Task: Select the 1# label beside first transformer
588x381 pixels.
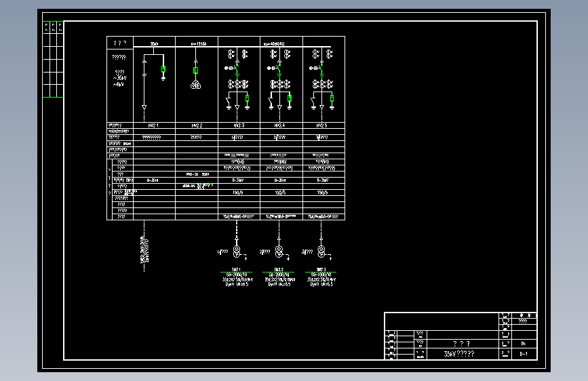Action: [222, 252]
